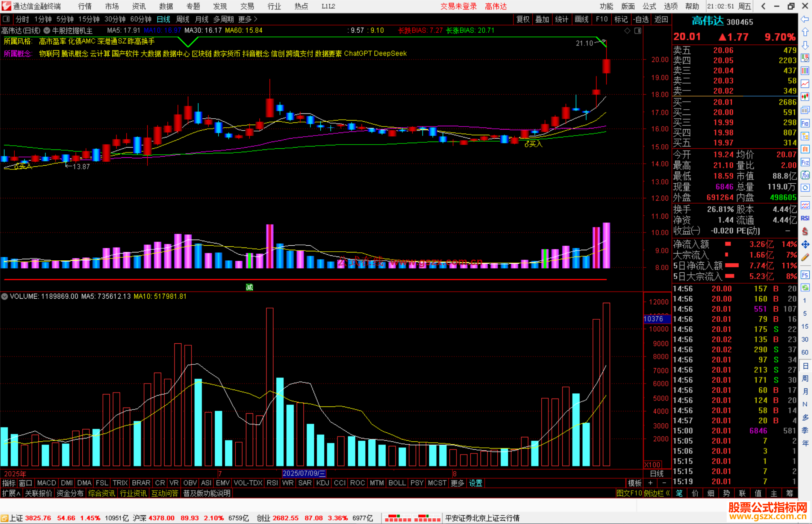Screen dimensions: 812x524
Task: Open the candlestick chart icon in sidebar
Action: [805, 97]
